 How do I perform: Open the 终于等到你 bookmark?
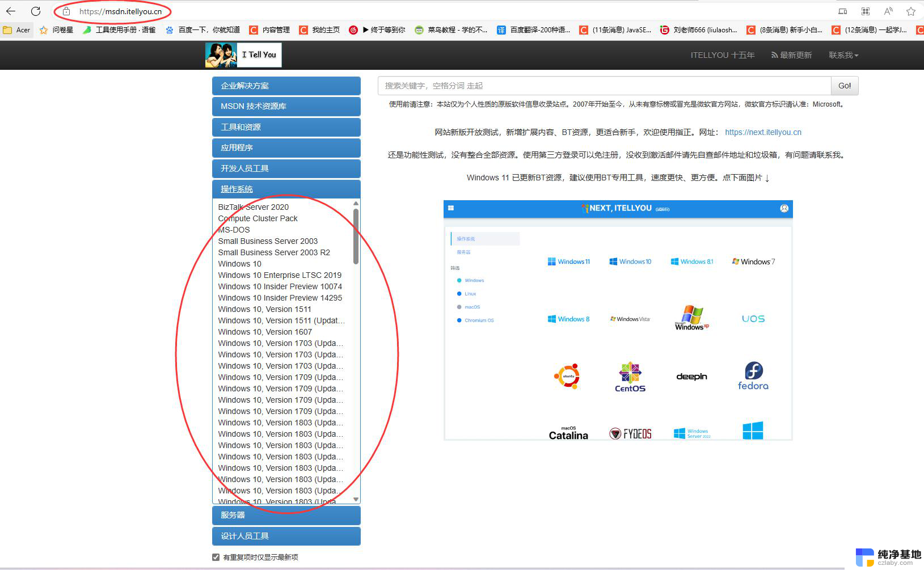[377, 30]
